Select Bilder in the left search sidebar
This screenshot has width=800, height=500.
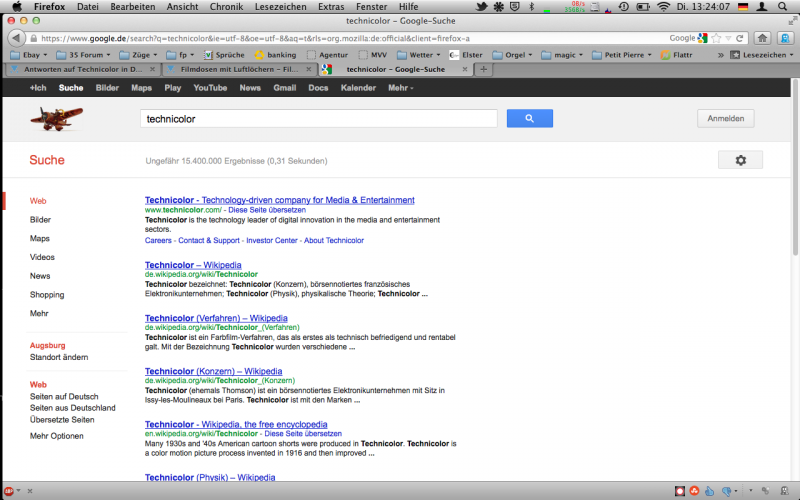[40, 219]
